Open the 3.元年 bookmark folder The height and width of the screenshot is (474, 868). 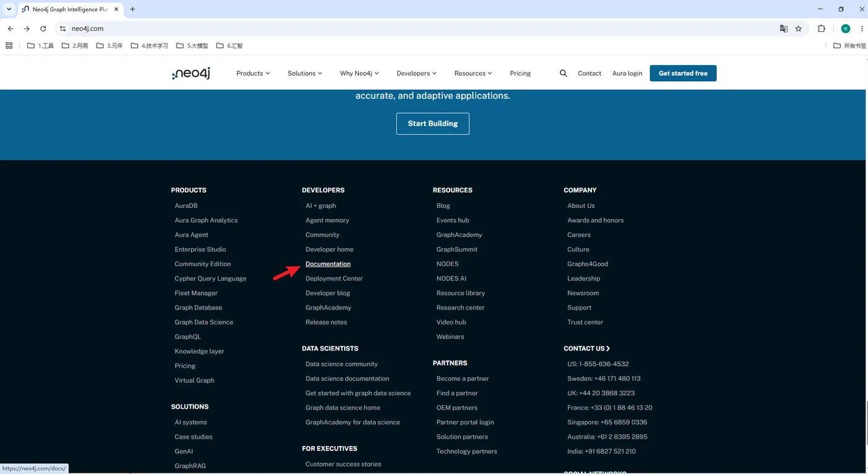click(x=110, y=45)
